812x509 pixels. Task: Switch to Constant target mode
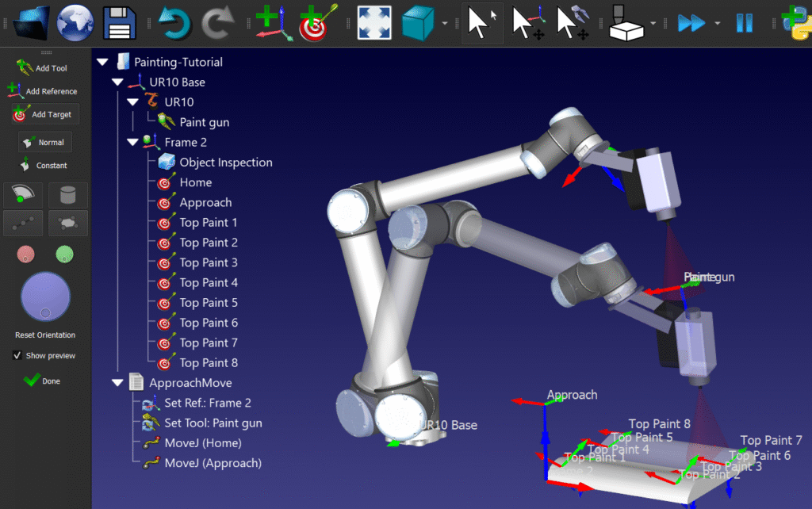coord(44,165)
